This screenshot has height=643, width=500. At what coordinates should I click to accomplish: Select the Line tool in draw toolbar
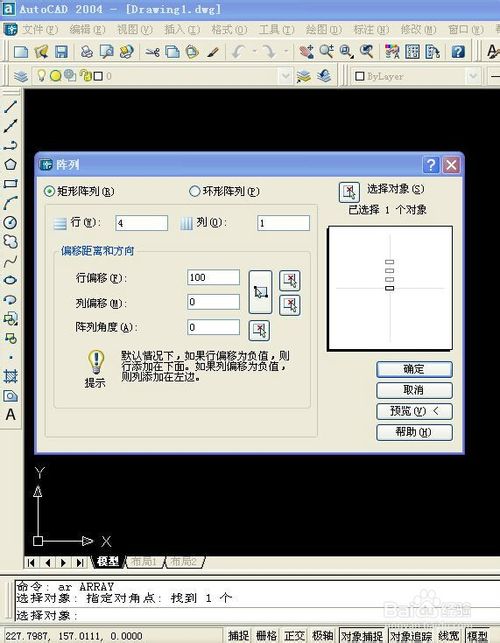click(10, 106)
